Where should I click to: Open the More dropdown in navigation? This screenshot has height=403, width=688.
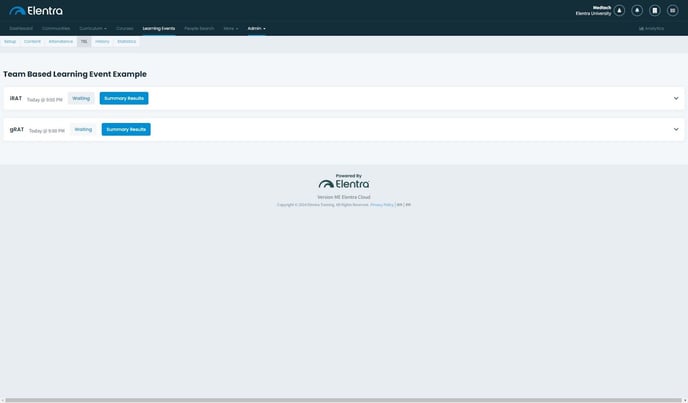pos(231,28)
